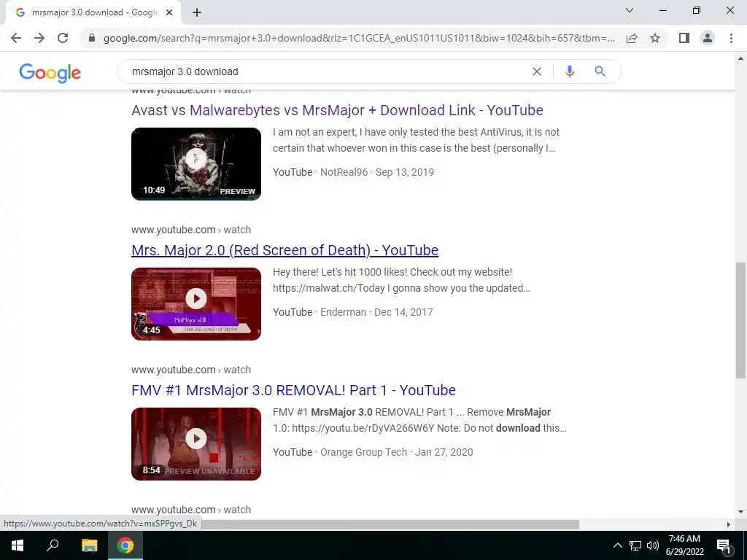Viewport: 747px width, 560px height.
Task: Open File Explorer from taskbar
Action: point(89,545)
